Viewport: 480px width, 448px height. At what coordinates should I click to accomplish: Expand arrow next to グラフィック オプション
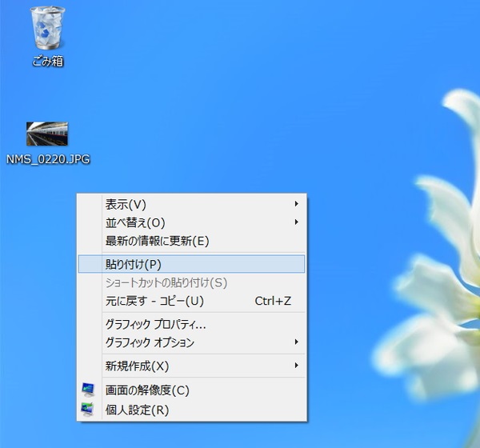(296, 342)
